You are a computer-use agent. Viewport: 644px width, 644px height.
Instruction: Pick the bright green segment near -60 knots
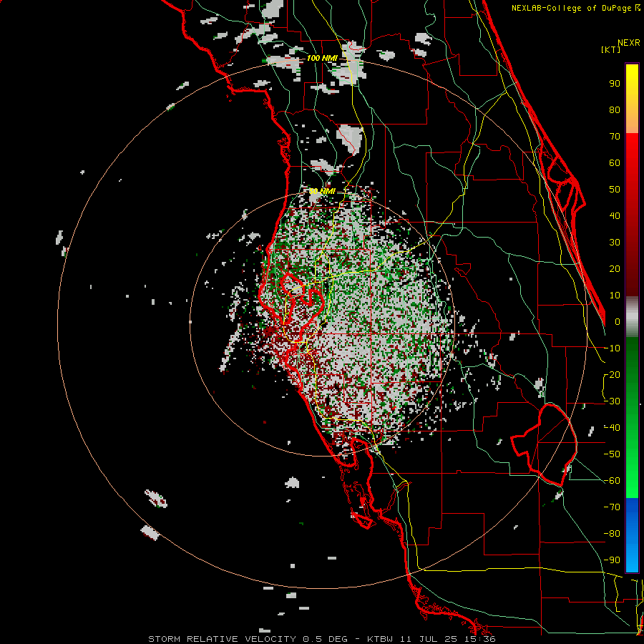coord(632,477)
